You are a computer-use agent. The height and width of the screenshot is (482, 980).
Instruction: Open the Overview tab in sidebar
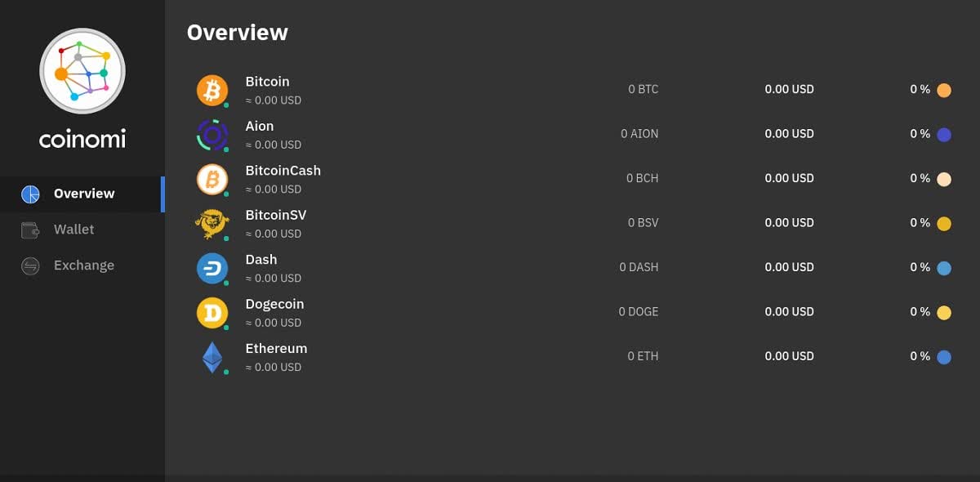click(83, 194)
